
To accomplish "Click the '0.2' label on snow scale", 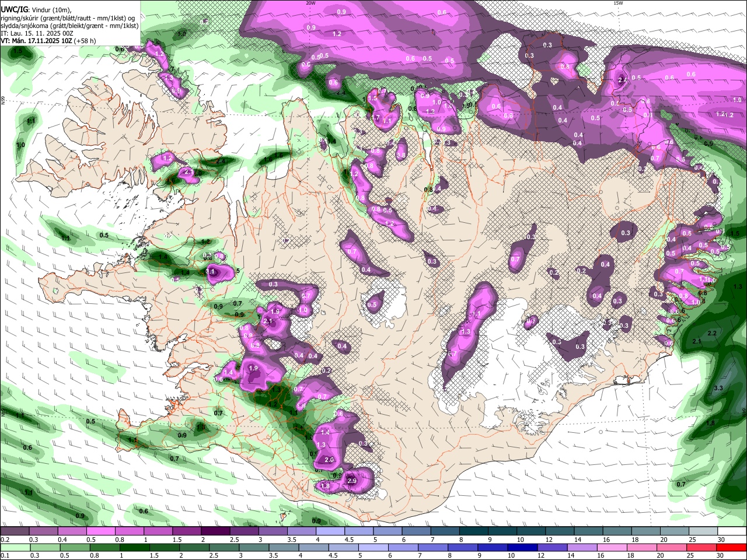I will click(x=5, y=540).
